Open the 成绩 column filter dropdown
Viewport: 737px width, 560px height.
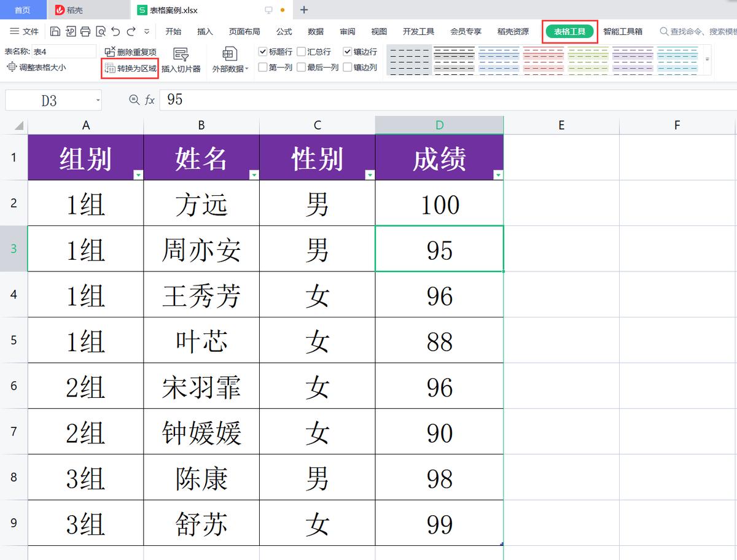(497, 175)
